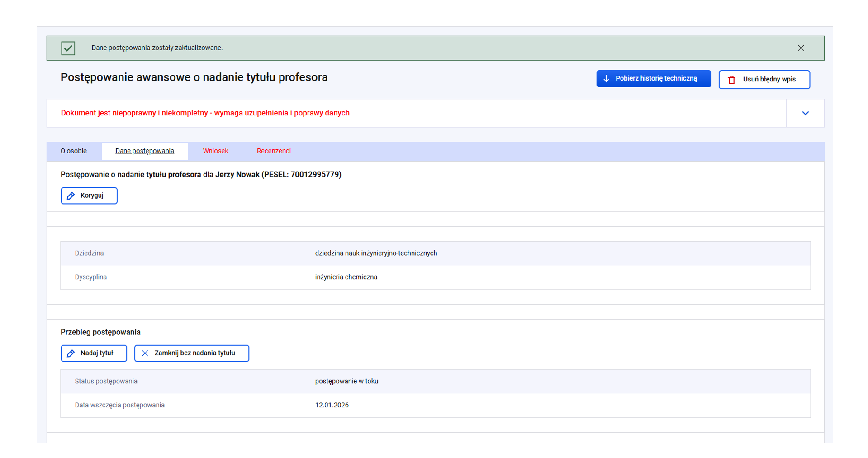Click the Przebieg postępowania section heading

pyautogui.click(x=100, y=332)
